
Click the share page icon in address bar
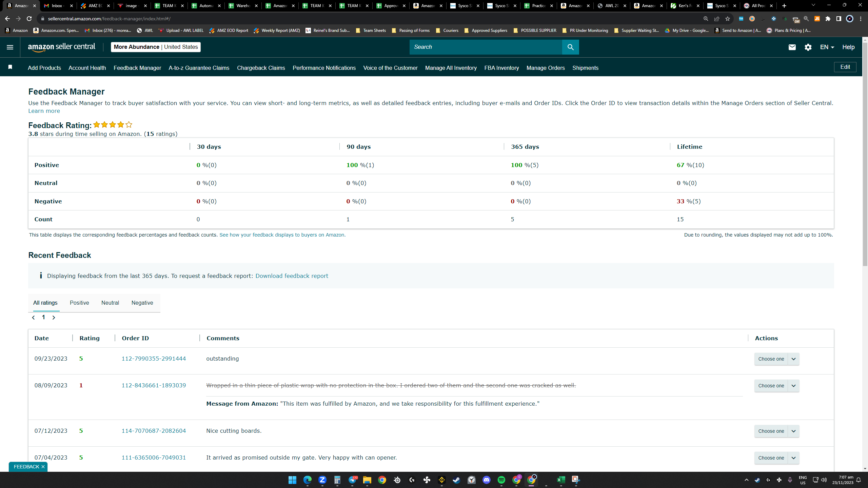coord(716,19)
